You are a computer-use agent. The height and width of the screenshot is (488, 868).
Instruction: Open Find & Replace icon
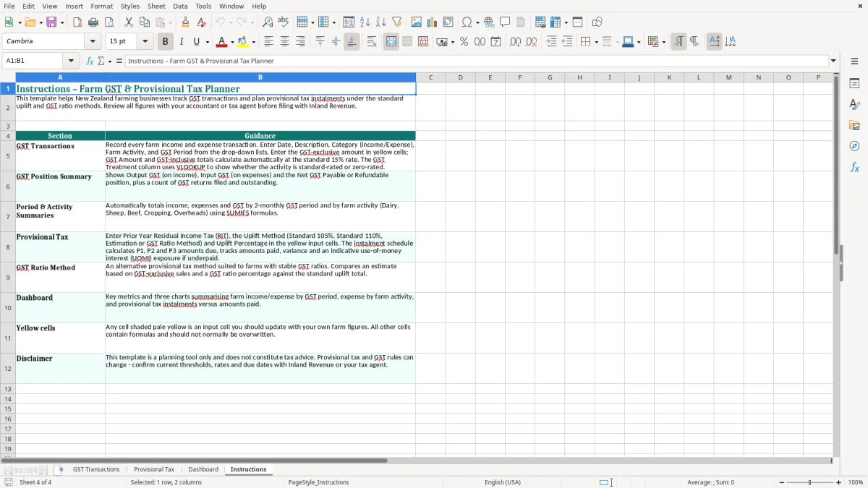pos(268,22)
